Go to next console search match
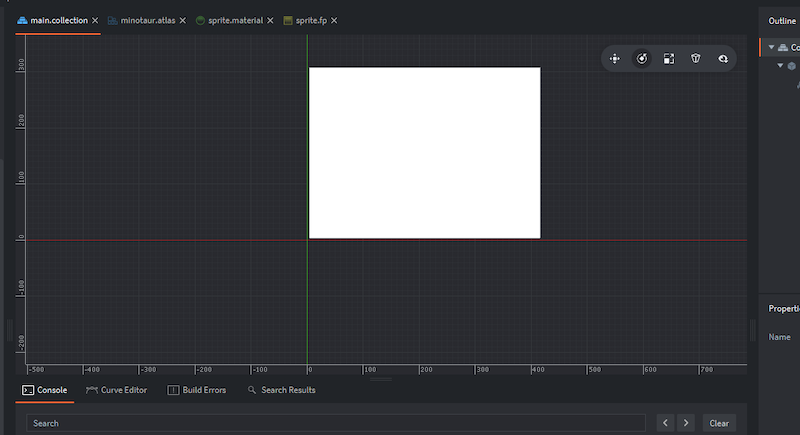This screenshot has width=800, height=435. [x=685, y=423]
